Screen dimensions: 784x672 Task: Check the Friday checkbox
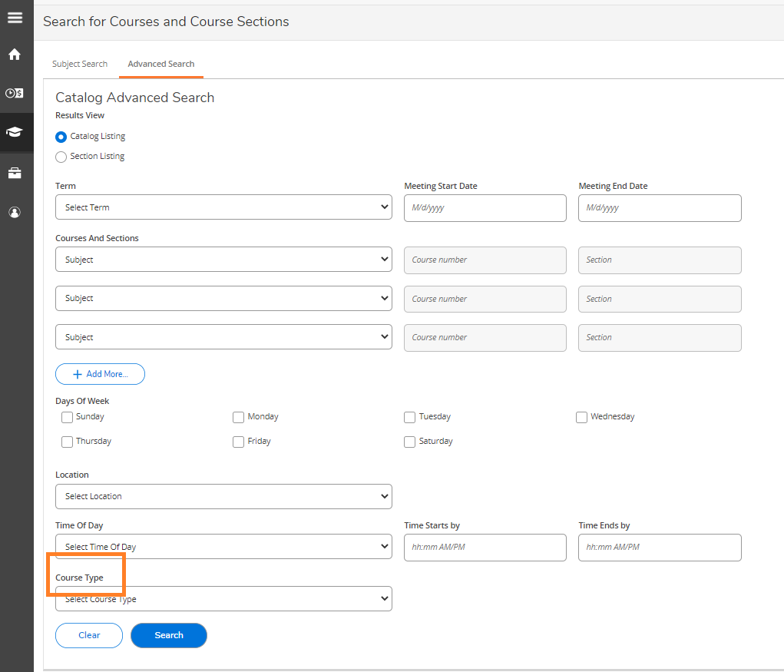pyautogui.click(x=239, y=442)
